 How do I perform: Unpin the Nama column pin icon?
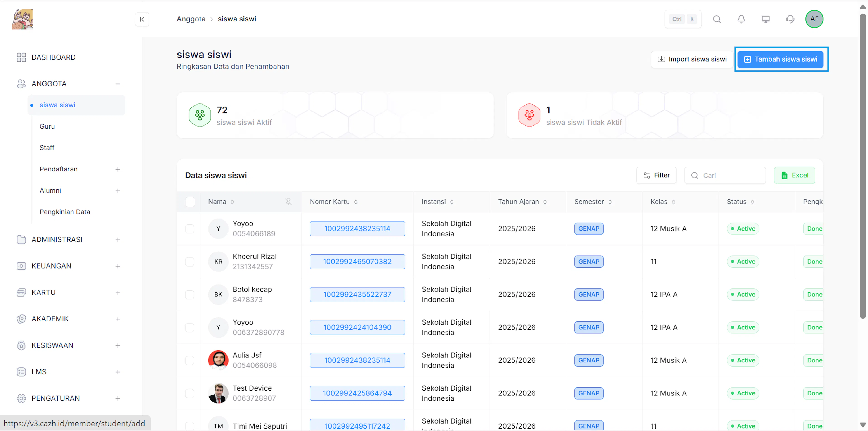pos(288,202)
